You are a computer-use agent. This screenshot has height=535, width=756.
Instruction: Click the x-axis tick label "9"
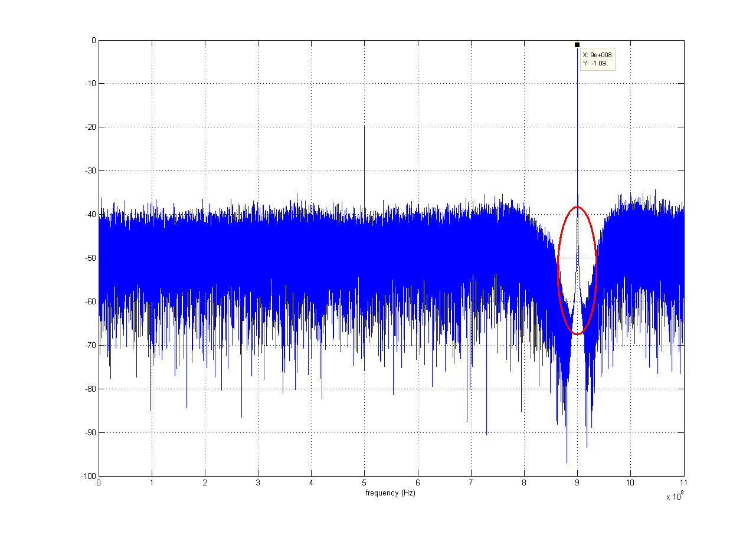(577, 483)
